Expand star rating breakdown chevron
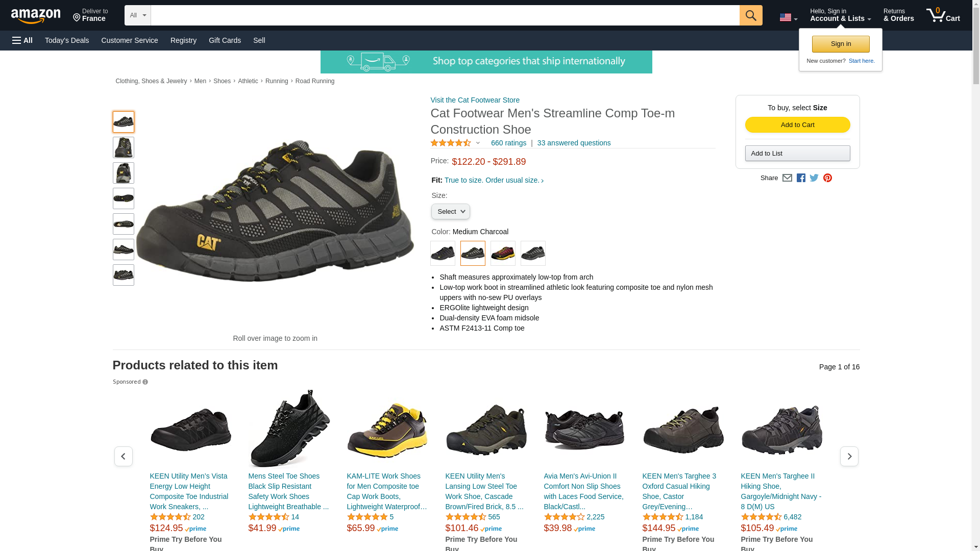Screen dimensions: 980x551 (x=478, y=143)
